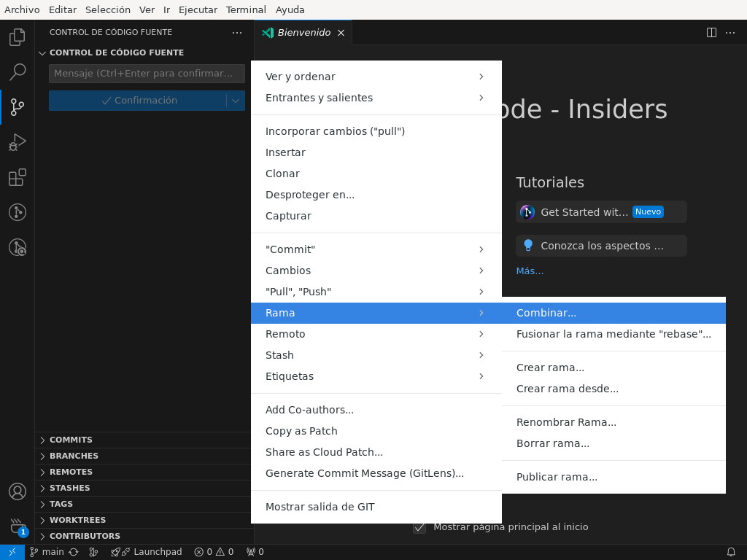Image resolution: width=747 pixels, height=560 pixels.
Task: Click main branch in status bar
Action: coord(47,552)
